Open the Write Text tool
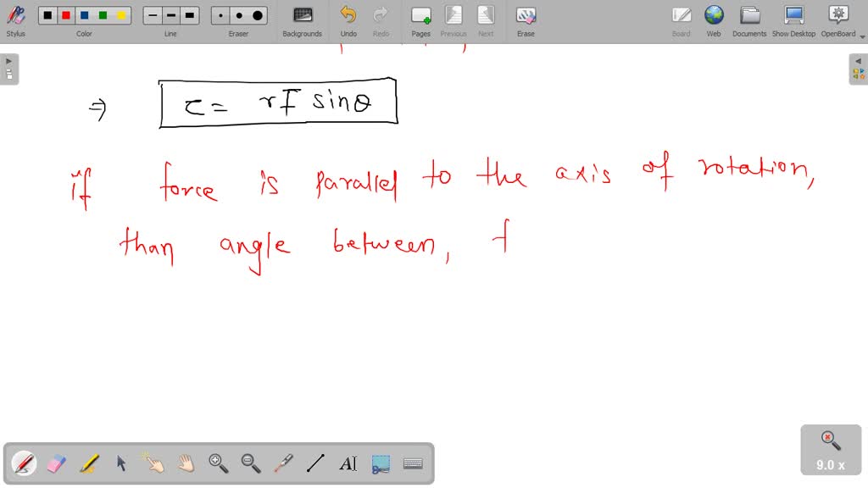The height and width of the screenshot is (488, 868). pos(348,463)
